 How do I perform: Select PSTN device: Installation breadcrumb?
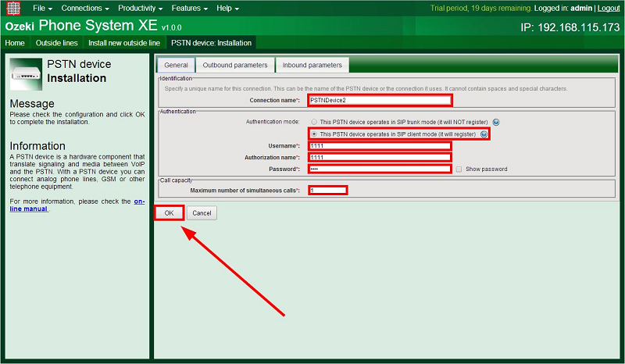tap(211, 43)
